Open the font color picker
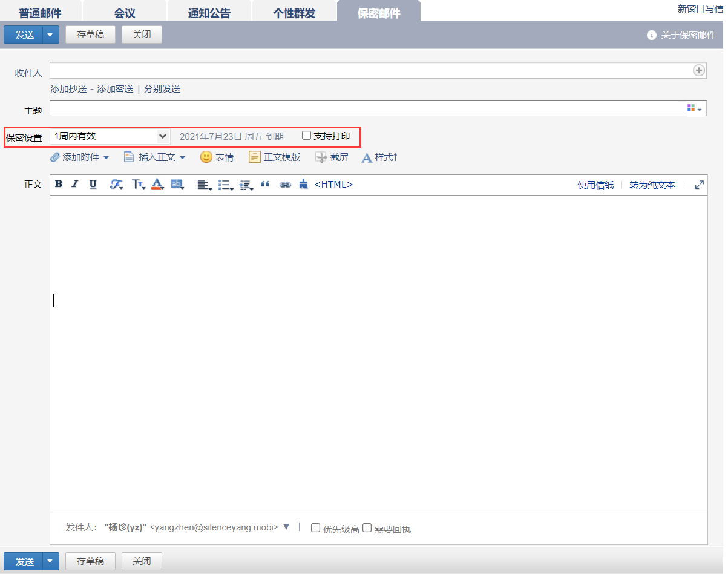 (x=157, y=185)
